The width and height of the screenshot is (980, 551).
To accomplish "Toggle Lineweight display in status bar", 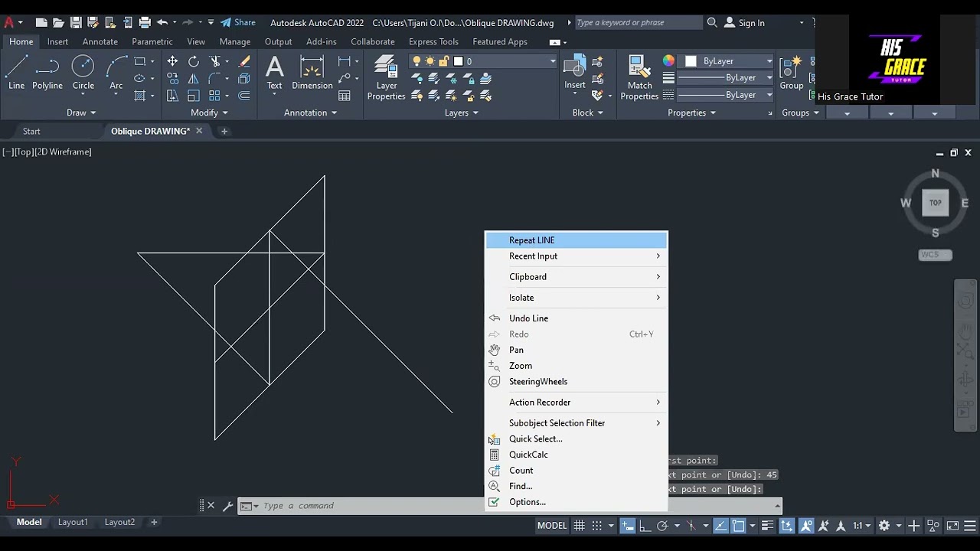I will 767,526.
